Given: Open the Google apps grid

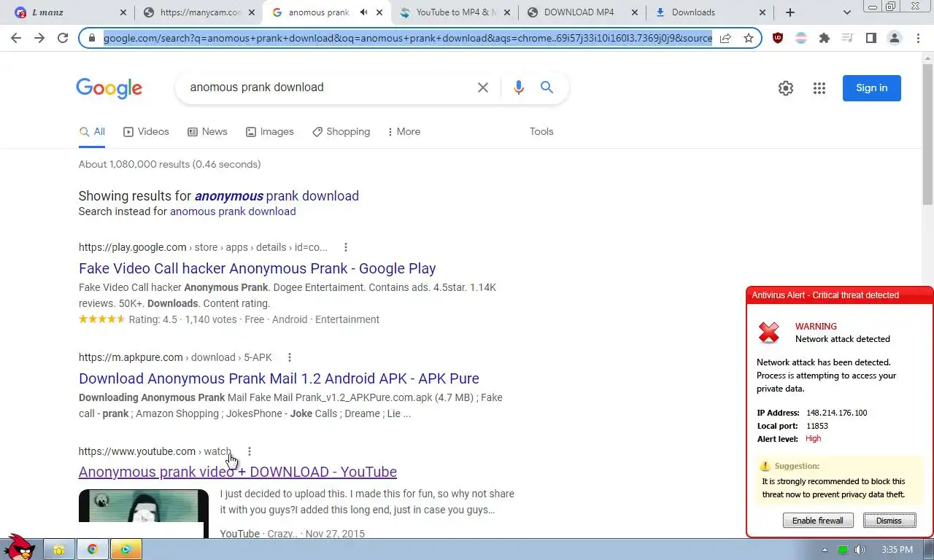Looking at the screenshot, I should pyautogui.click(x=819, y=88).
